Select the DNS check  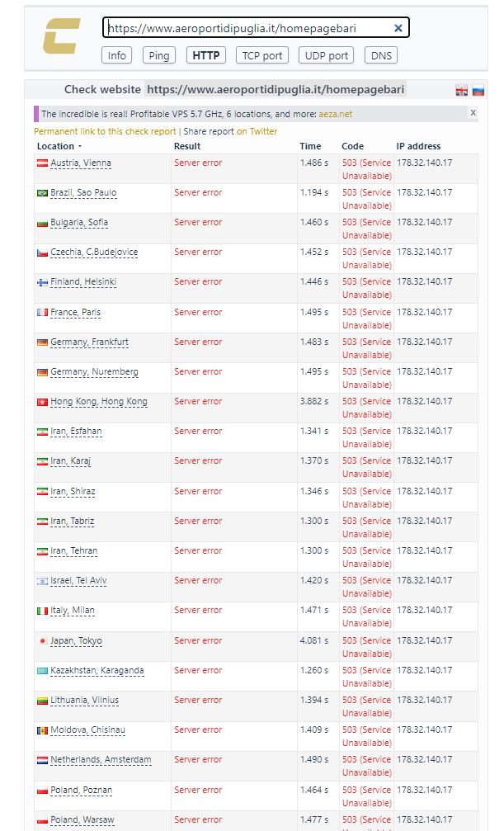pyautogui.click(x=382, y=55)
